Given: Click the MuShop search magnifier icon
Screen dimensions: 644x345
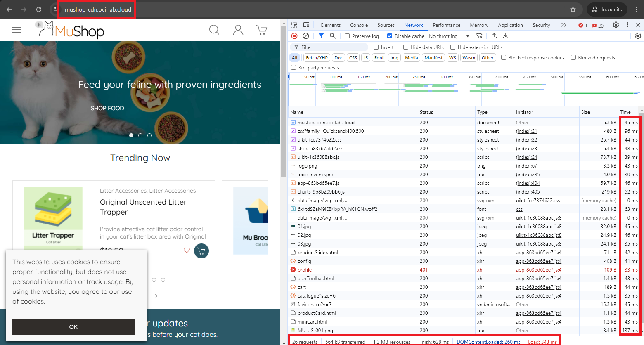Looking at the screenshot, I should [x=214, y=30].
